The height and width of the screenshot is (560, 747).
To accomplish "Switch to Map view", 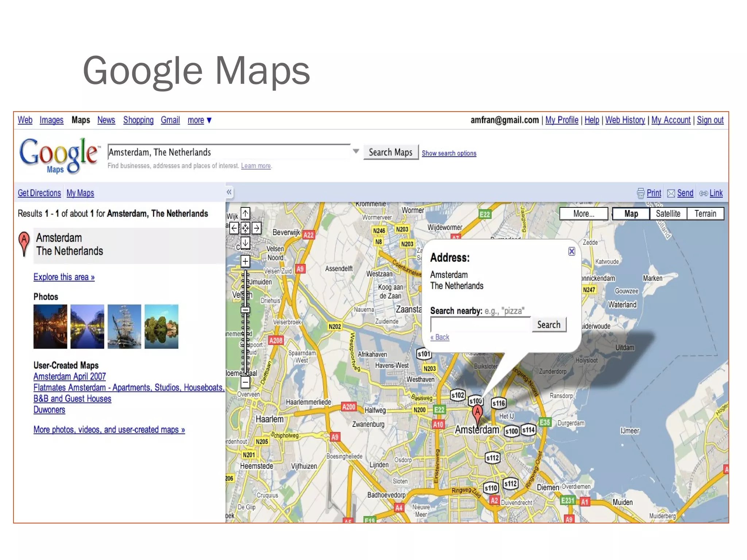I will 631,214.
